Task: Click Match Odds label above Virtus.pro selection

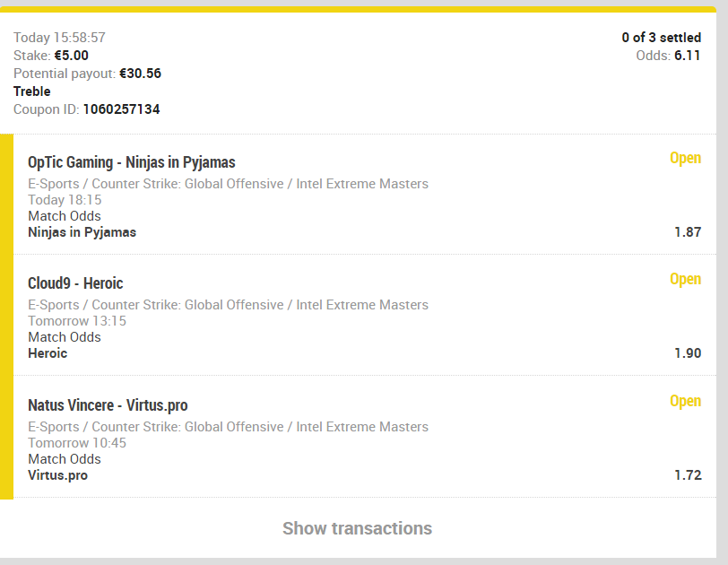Action: tap(64, 459)
